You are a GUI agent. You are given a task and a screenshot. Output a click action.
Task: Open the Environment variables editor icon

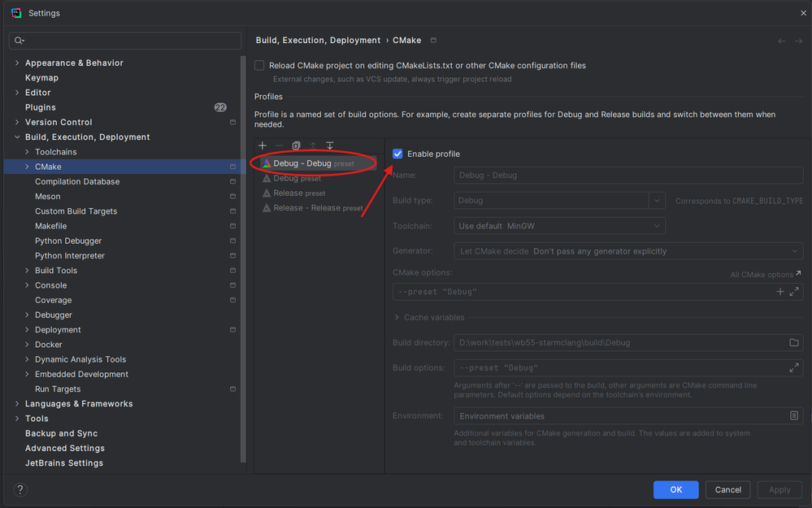tap(794, 416)
